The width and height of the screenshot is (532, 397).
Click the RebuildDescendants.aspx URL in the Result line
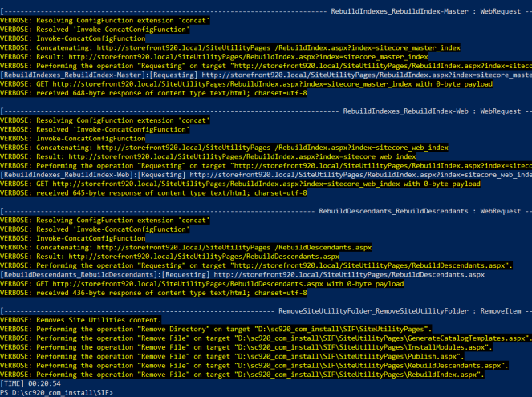coord(199,256)
